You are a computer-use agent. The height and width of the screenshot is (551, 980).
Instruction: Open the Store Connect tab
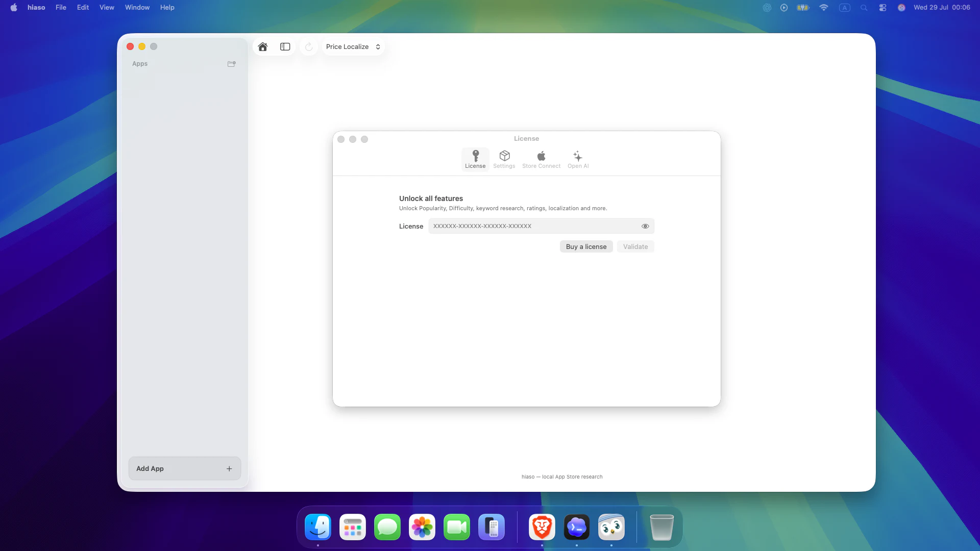pos(541,160)
